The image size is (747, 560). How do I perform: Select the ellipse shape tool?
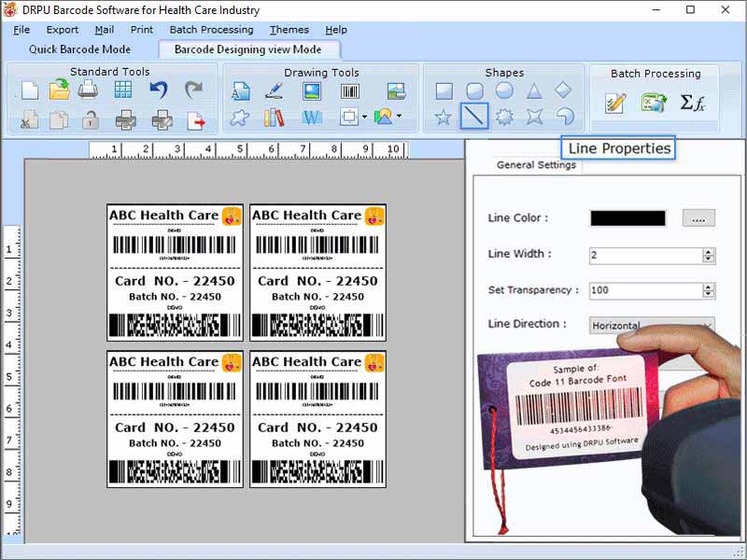point(503,90)
